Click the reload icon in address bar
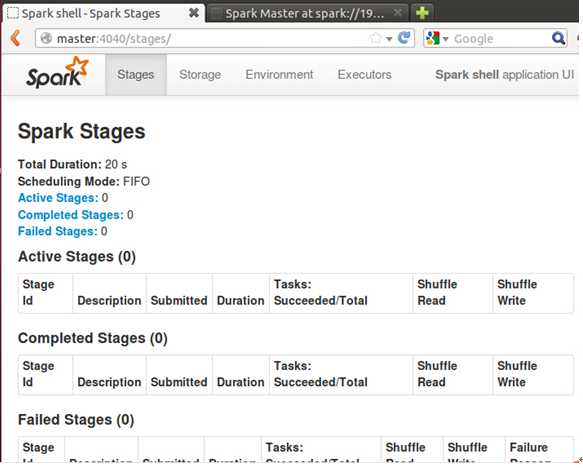 coord(404,38)
